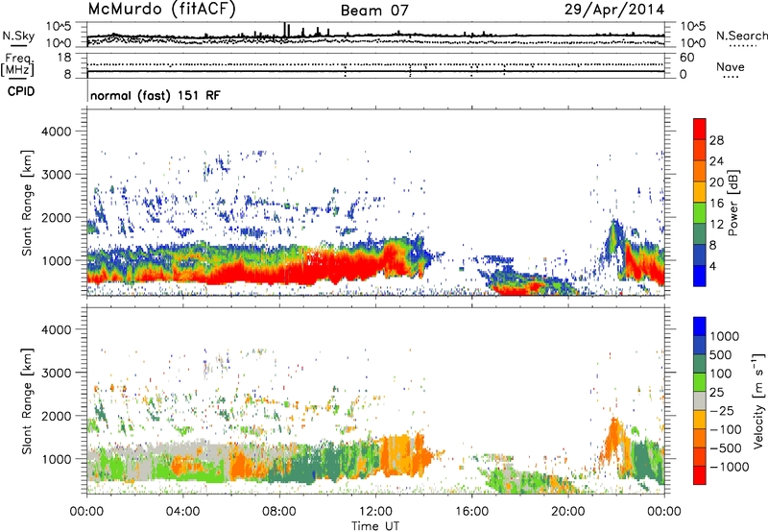Select the CPID label
This screenshot has width=768, height=532.
pyautogui.click(x=21, y=91)
